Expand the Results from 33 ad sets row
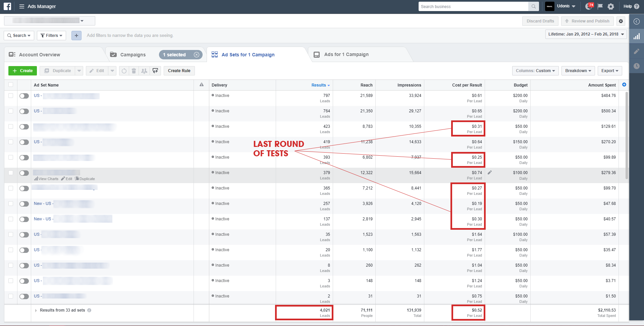The image size is (644, 326). click(36, 311)
